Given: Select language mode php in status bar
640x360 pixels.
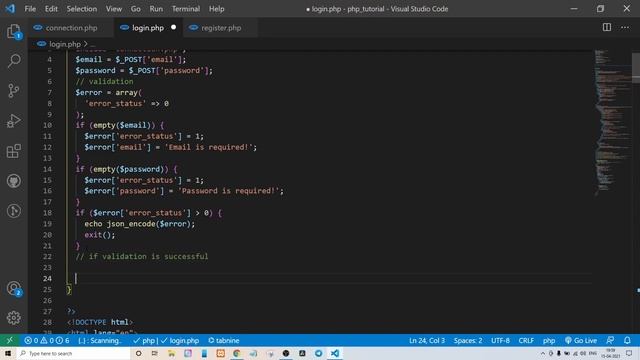Looking at the screenshot, I should (x=549, y=340).
